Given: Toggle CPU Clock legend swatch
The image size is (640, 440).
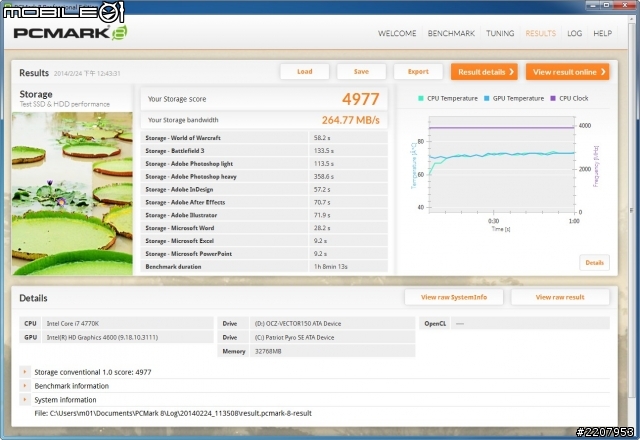Looking at the screenshot, I should [553, 98].
